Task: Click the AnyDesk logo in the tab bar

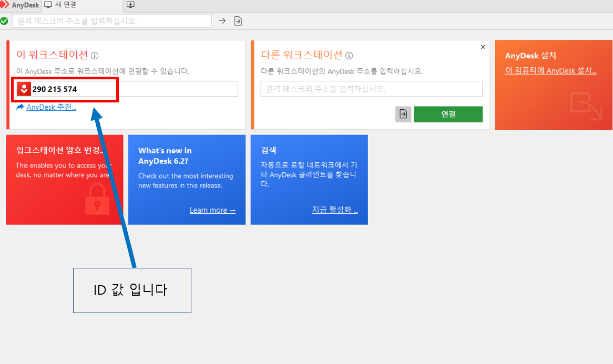Action: pos(5,5)
